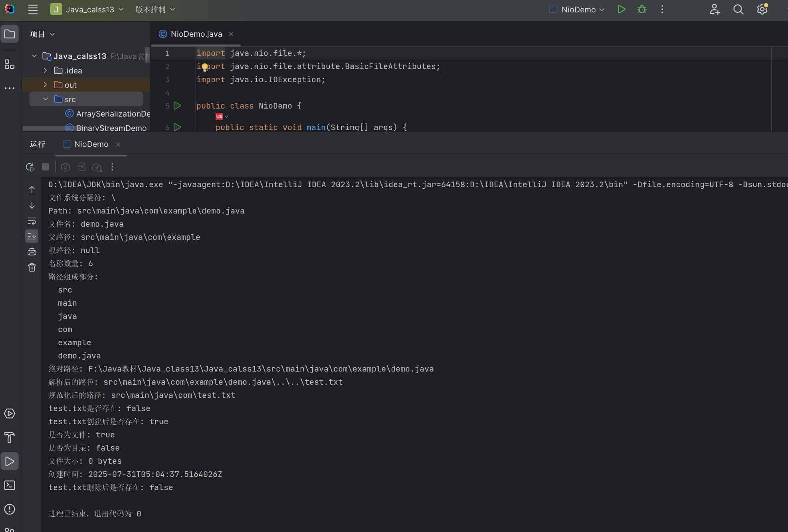This screenshot has width=788, height=532.
Task: Open the 版本控制 menu
Action: 155,9
